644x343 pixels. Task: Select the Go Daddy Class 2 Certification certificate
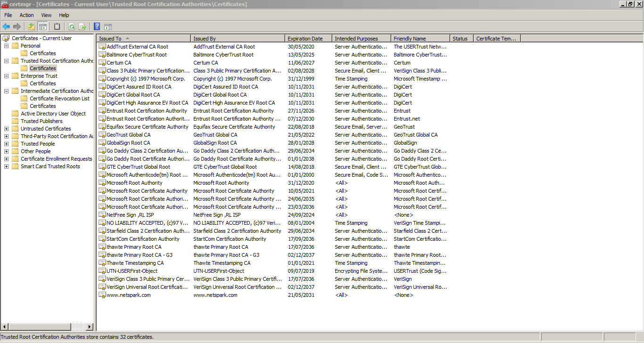coord(148,151)
